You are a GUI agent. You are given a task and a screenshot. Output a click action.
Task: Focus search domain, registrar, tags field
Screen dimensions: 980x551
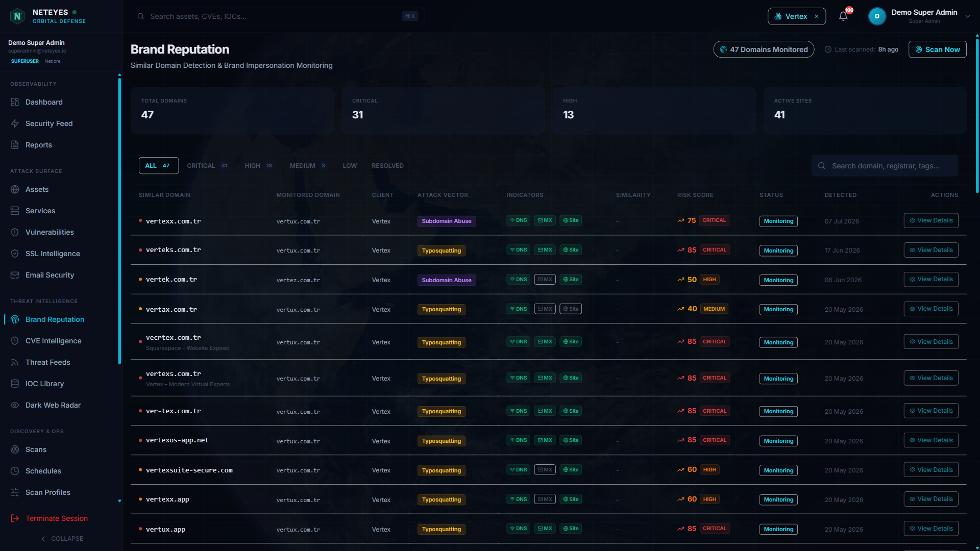885,166
